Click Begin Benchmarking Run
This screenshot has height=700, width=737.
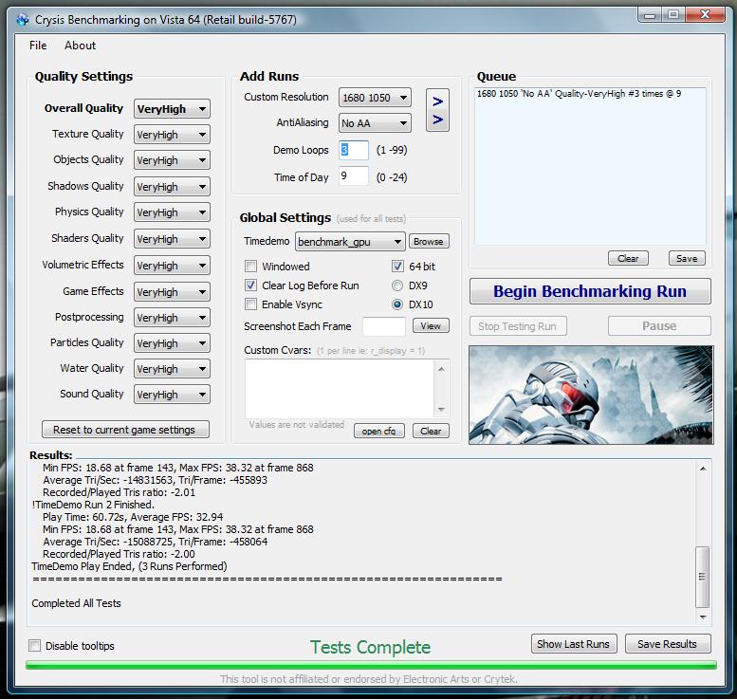click(590, 291)
